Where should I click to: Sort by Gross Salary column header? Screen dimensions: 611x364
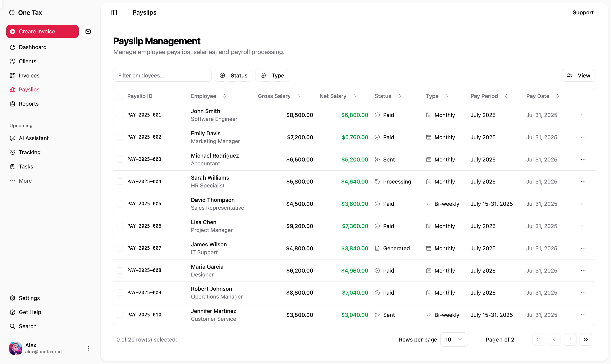tap(279, 96)
